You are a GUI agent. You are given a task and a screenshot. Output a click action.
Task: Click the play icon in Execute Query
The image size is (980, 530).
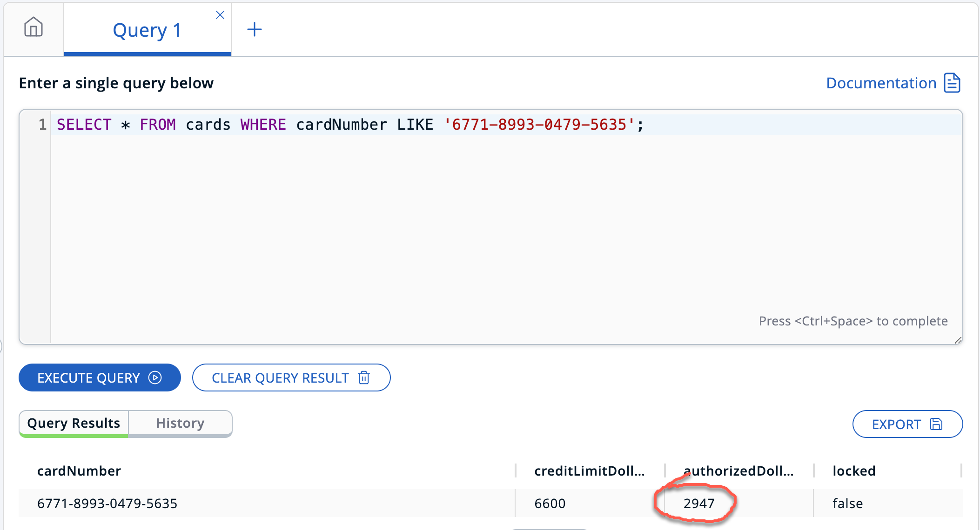(x=155, y=378)
